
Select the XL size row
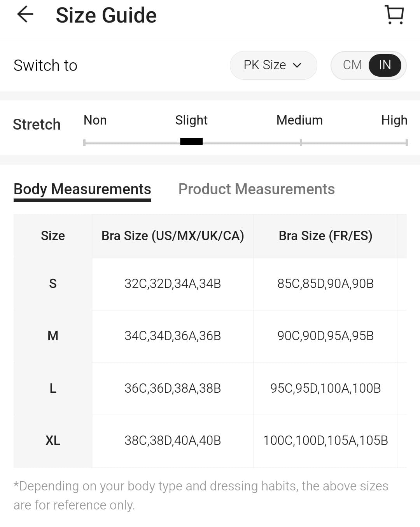point(53,441)
